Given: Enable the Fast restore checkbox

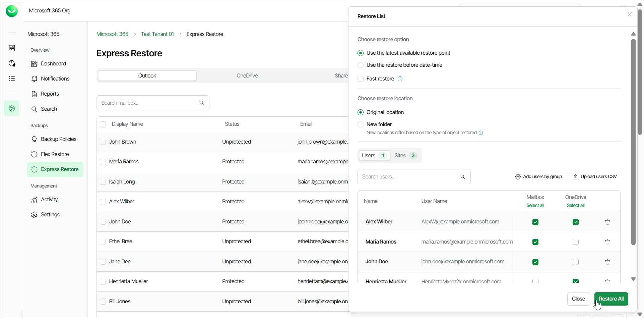Looking at the screenshot, I should click(x=361, y=79).
